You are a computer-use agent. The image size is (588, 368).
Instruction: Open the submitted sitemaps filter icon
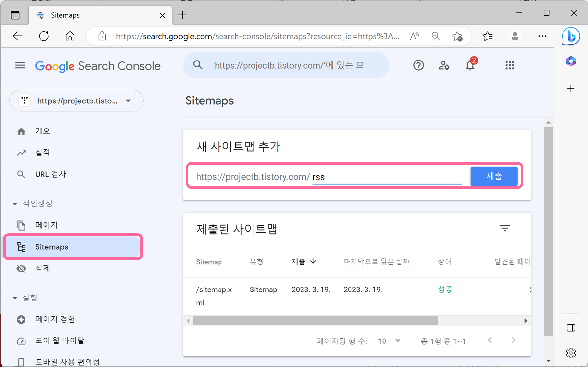(505, 228)
